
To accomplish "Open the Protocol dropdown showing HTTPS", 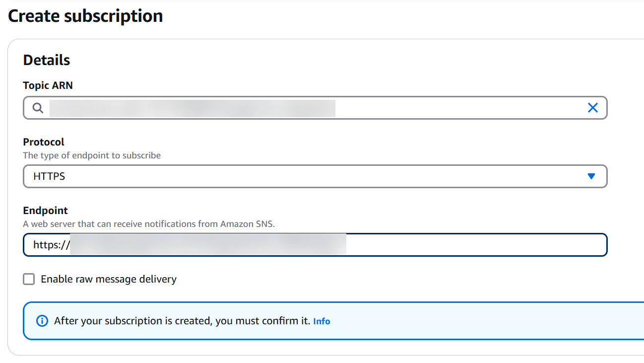I will click(x=315, y=176).
